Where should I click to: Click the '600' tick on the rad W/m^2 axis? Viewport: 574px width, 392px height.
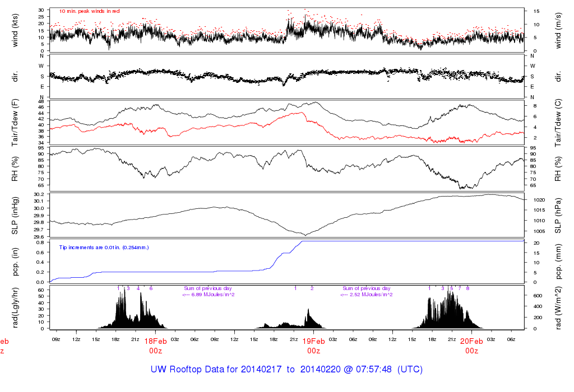coord(538,296)
